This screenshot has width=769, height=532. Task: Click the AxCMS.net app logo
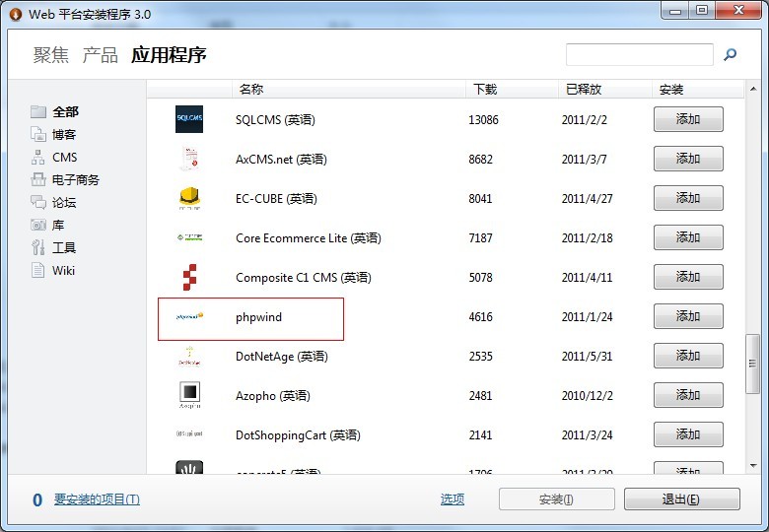point(189,159)
